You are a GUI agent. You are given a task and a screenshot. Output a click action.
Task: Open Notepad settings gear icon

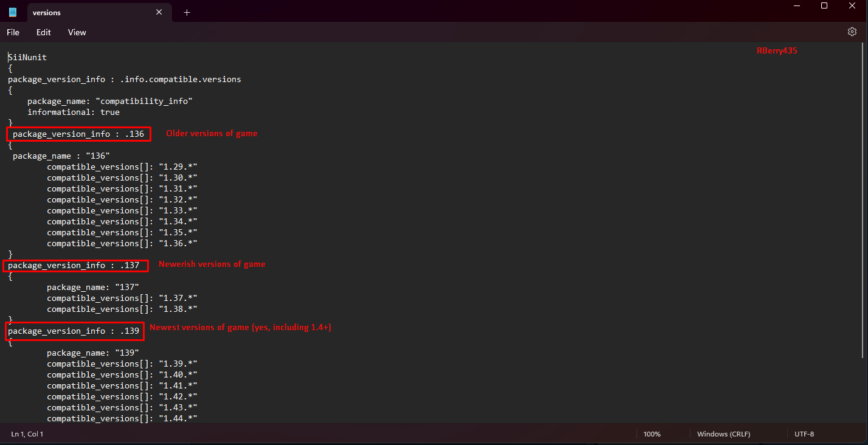852,32
